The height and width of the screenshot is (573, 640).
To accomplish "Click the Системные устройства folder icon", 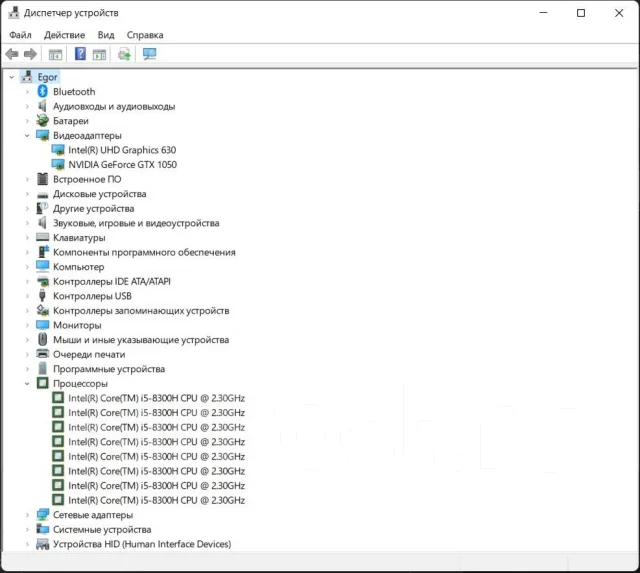I will click(x=42, y=529).
